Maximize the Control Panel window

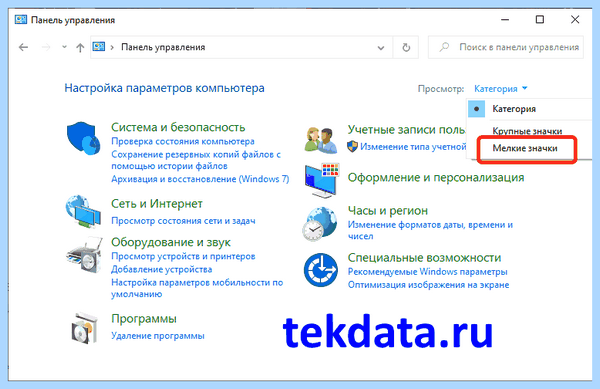click(x=540, y=20)
